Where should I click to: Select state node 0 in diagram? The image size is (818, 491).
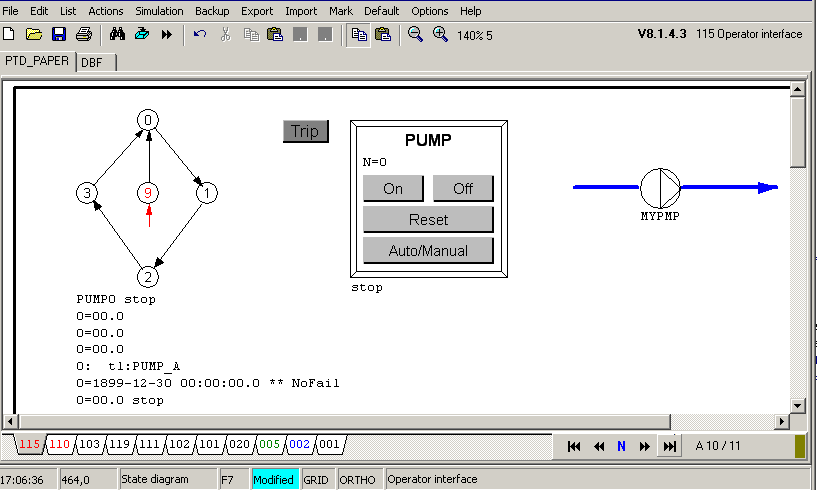pyautogui.click(x=148, y=120)
